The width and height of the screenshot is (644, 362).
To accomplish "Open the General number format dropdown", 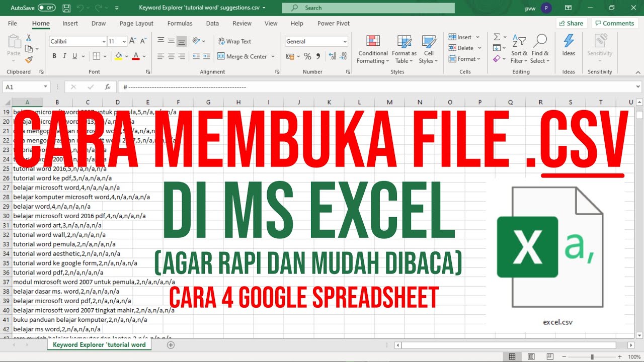I will 345,42.
